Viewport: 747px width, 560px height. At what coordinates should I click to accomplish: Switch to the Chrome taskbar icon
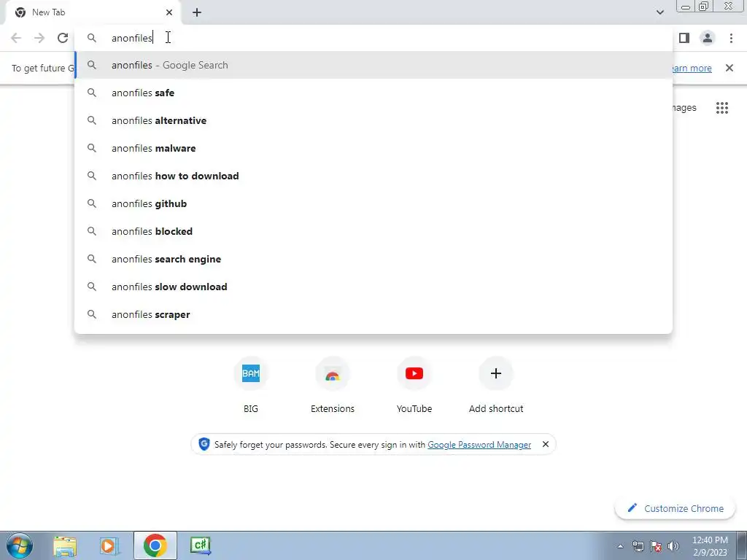[155, 545]
